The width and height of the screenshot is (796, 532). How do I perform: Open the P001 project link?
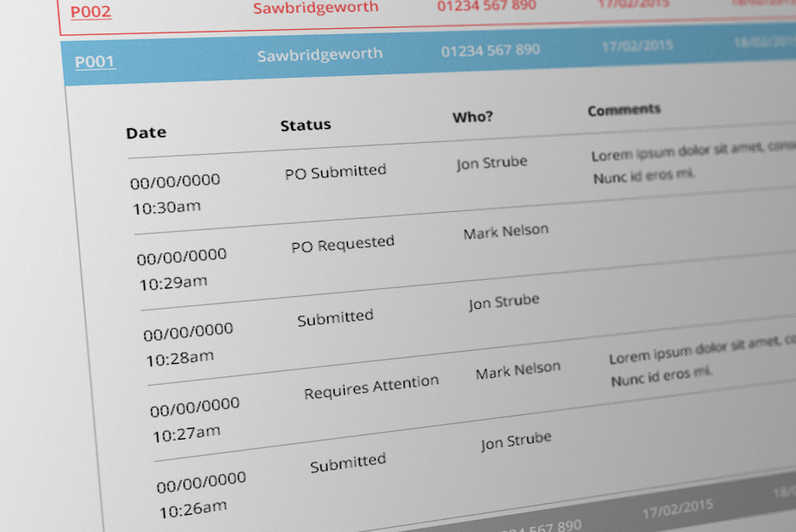94,62
